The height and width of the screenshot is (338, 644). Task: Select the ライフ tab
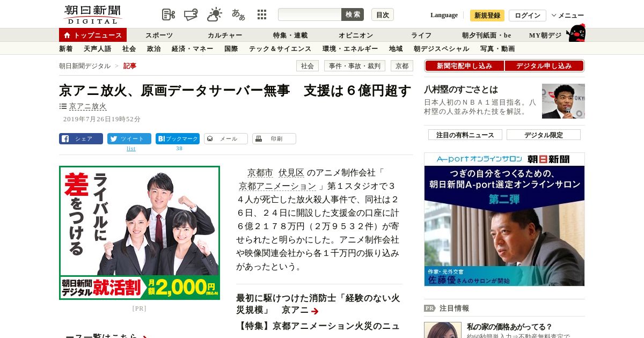pos(421,35)
